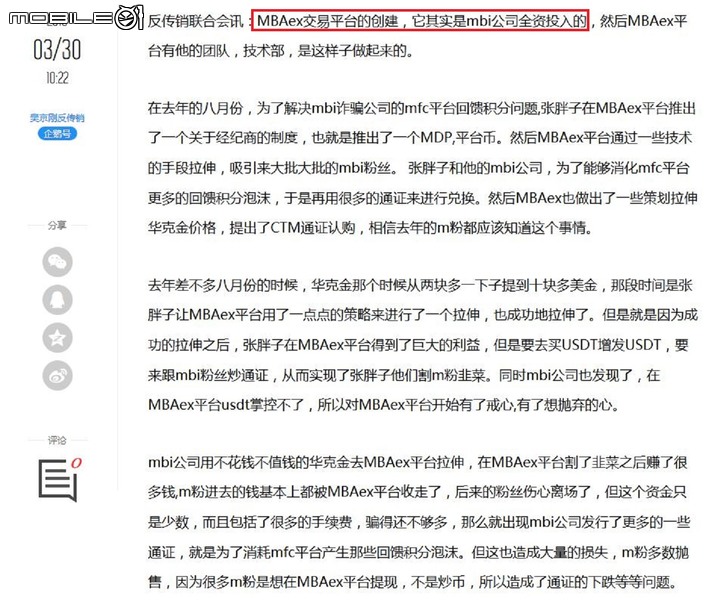Click the line starting 了一个关于经纪商的制度

pos(420,138)
